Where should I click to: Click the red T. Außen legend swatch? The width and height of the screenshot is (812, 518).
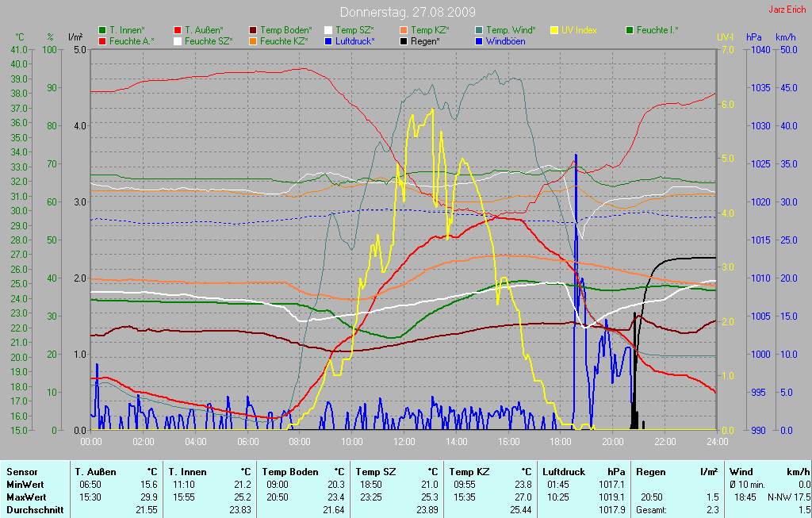tap(178, 30)
